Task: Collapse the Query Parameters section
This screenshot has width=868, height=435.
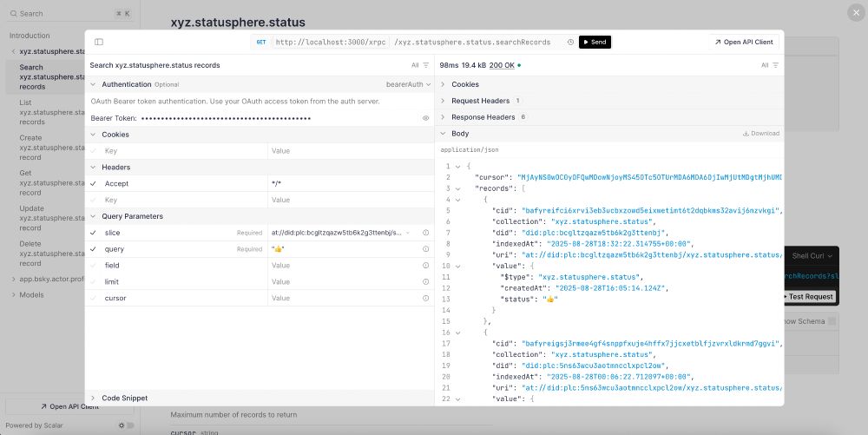Action: pyautogui.click(x=93, y=216)
